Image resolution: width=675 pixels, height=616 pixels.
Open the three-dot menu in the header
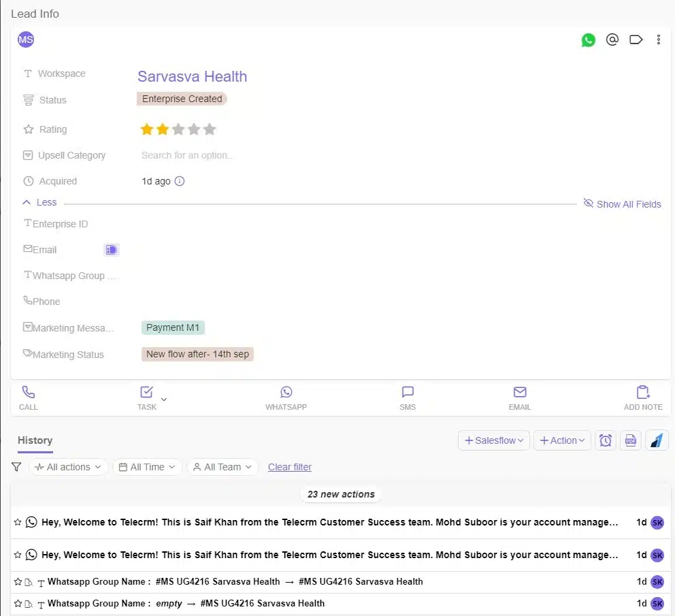[658, 39]
